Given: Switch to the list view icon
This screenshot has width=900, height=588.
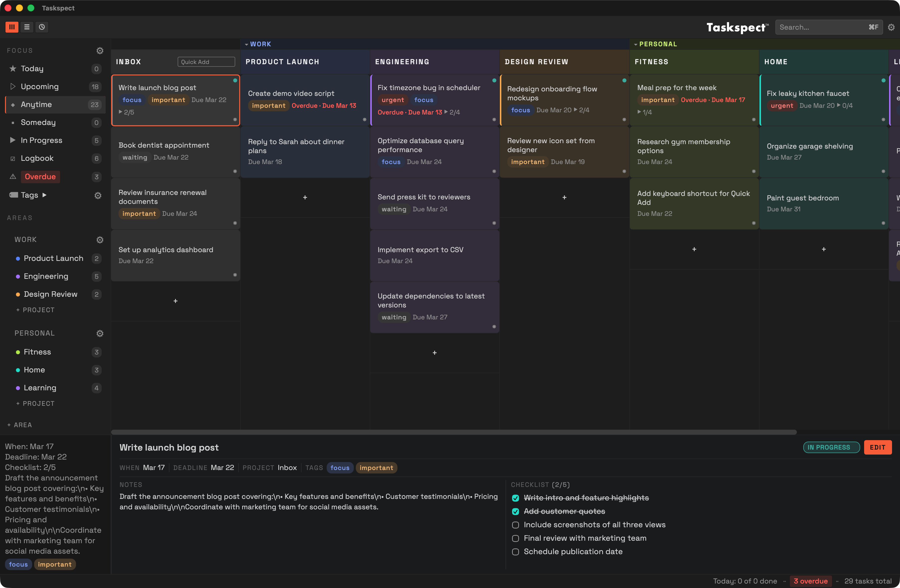Looking at the screenshot, I should [27, 27].
